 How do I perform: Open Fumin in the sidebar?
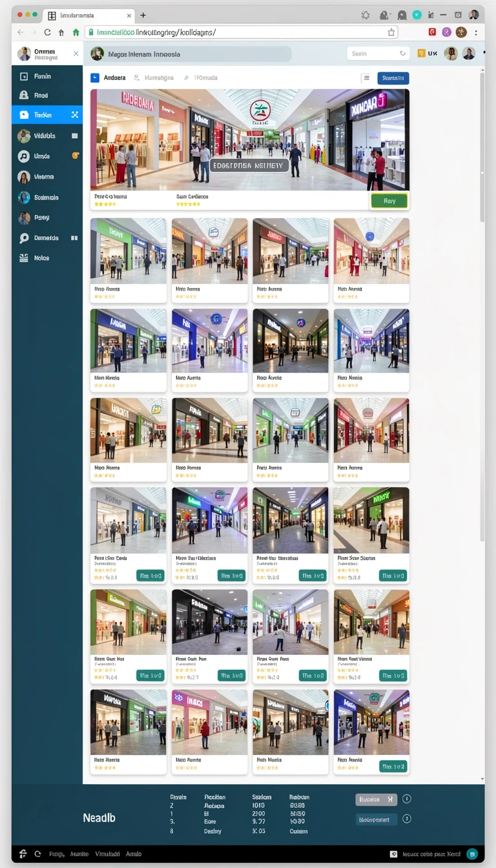(47, 76)
